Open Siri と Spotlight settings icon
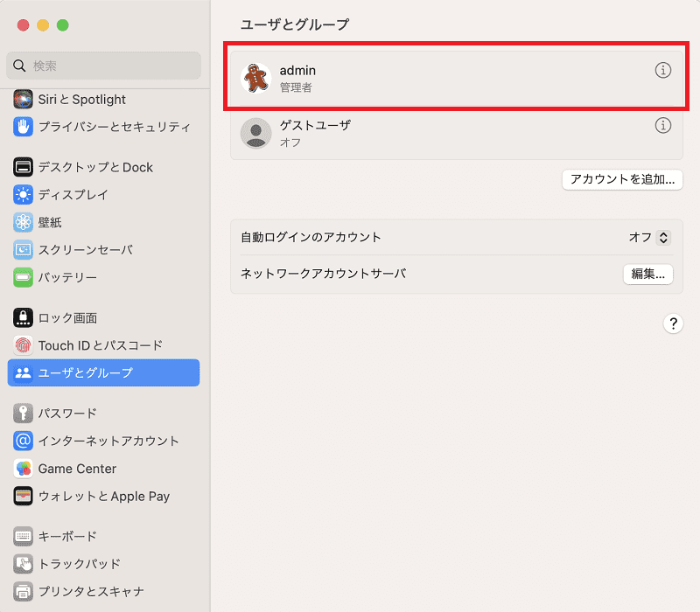 [23, 100]
